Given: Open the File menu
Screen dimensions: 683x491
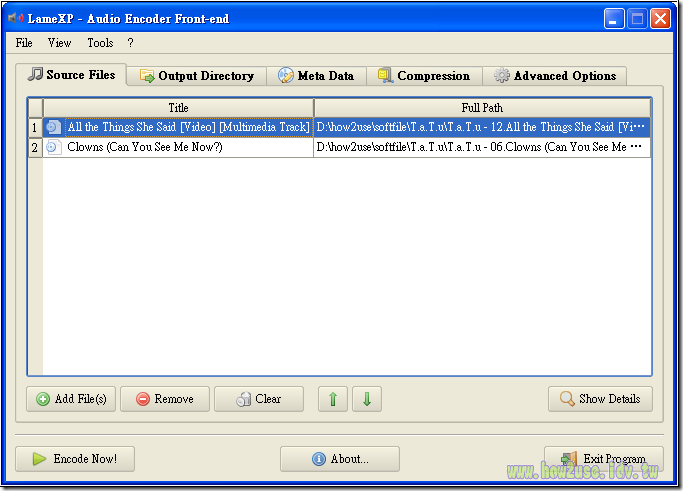Looking at the screenshot, I should point(24,43).
